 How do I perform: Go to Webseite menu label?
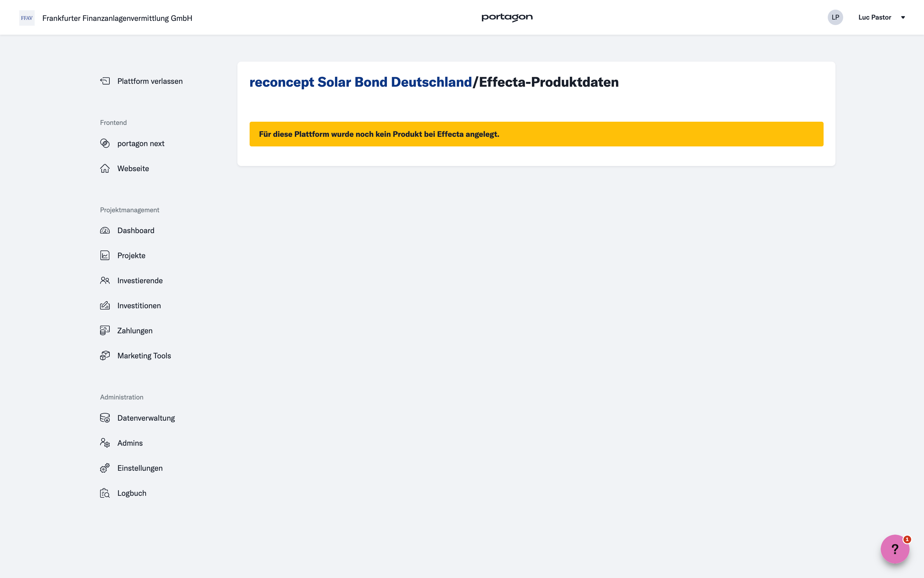pos(133,168)
